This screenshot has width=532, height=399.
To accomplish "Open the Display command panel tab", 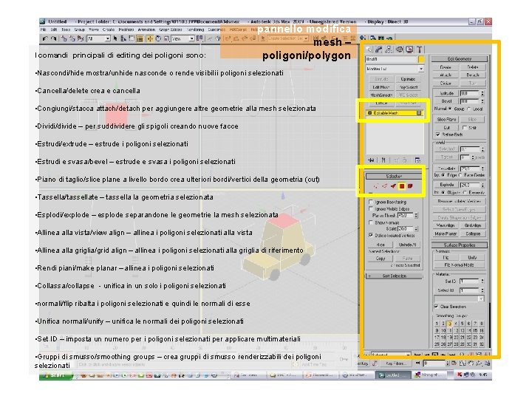I will (409, 50).
